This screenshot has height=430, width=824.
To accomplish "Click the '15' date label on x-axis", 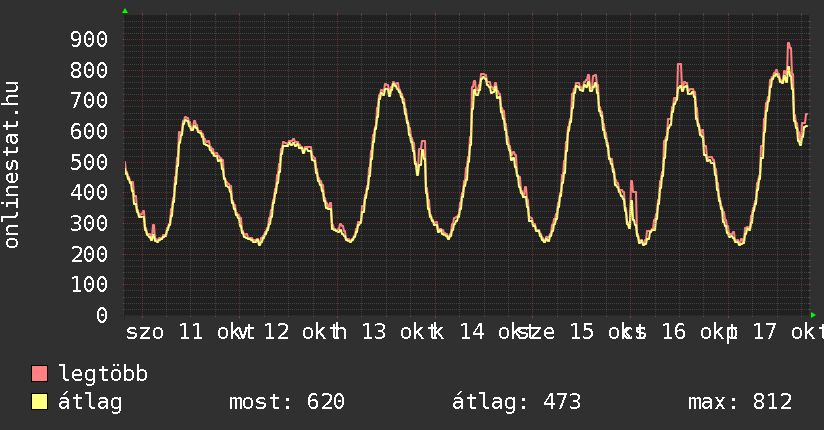I will pos(581,332).
